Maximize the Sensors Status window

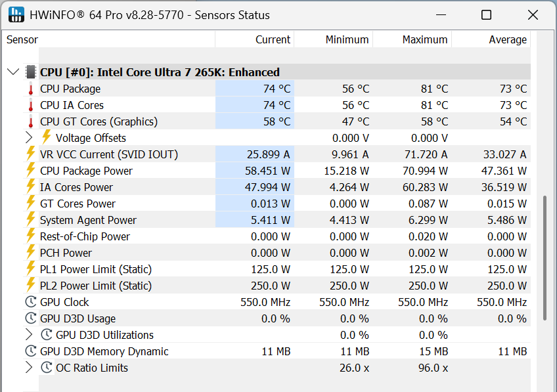[486, 15]
